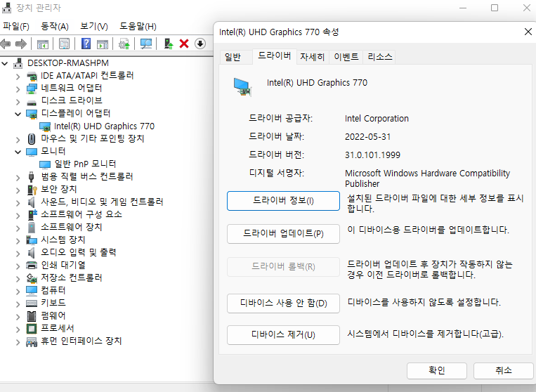Select 일반 PnP 모니터 tree item
The image size is (536, 392).
point(86,164)
